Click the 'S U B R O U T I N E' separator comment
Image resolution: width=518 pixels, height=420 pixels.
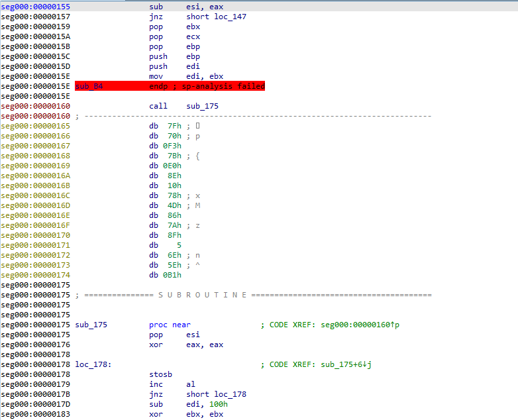pos(202,295)
